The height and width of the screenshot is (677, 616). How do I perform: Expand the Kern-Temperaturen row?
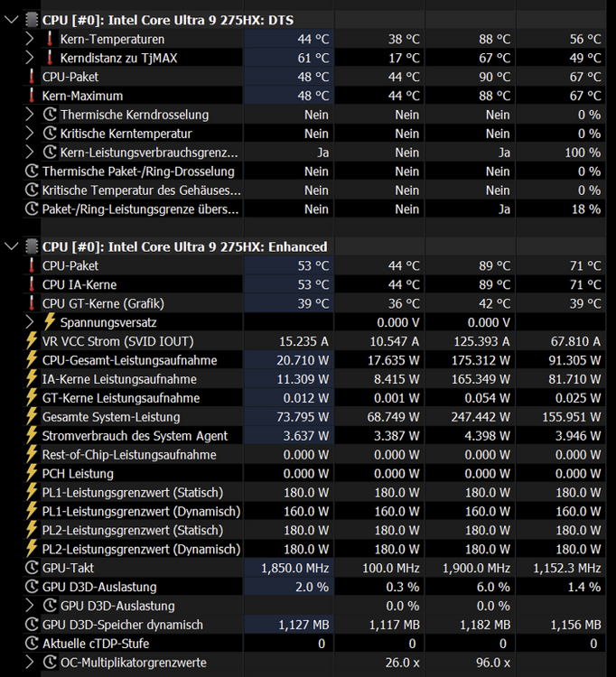click(30, 39)
